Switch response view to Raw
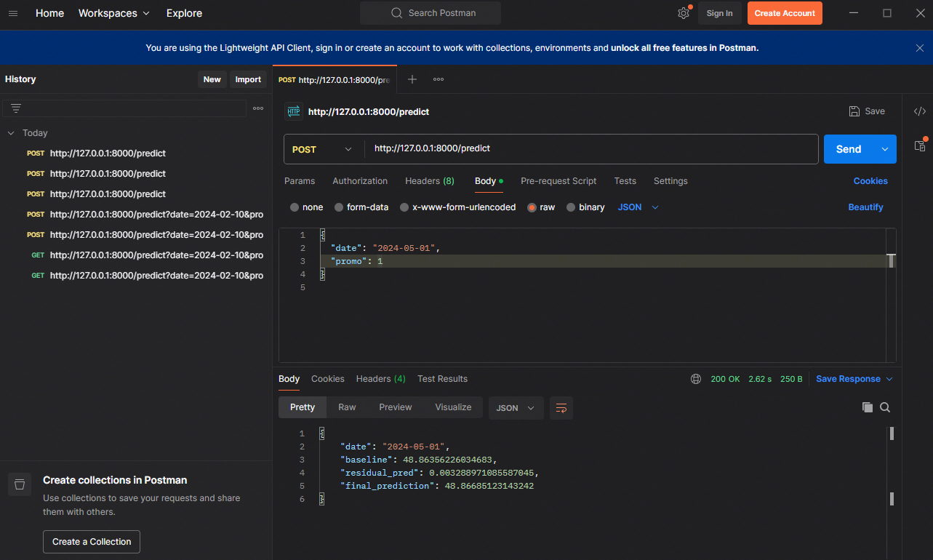 347,407
